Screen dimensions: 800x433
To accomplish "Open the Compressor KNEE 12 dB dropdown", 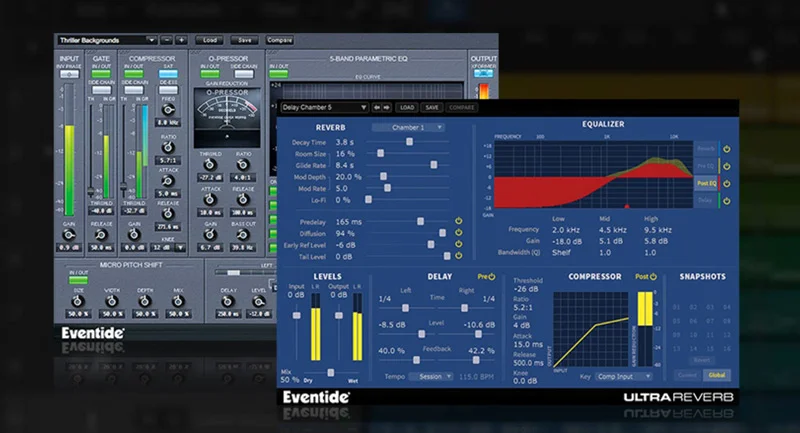I will (x=168, y=248).
